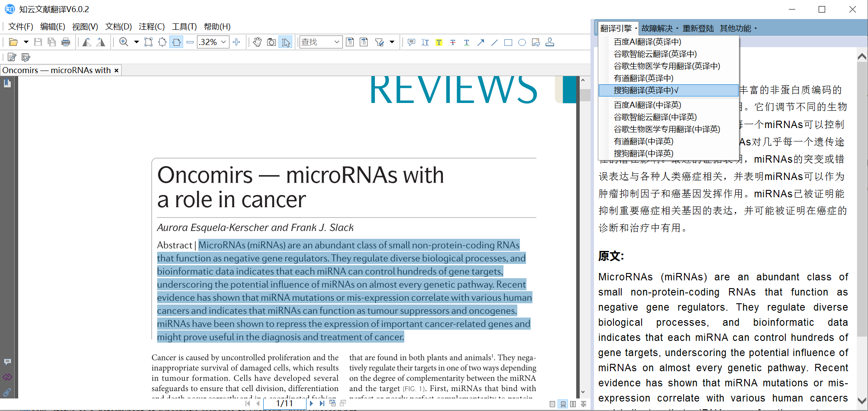Select the actual size page icon

(148, 42)
